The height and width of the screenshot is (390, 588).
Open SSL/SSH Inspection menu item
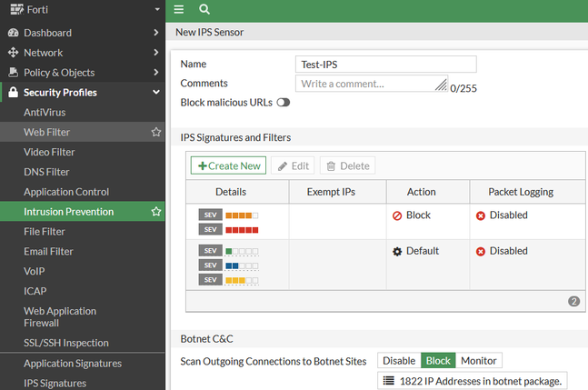pyautogui.click(x=65, y=343)
